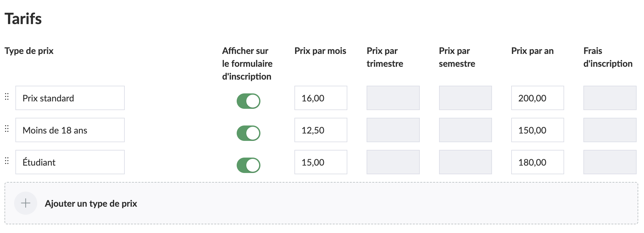Click yearly price field showing 150,00
644x233 pixels.
[538, 130]
